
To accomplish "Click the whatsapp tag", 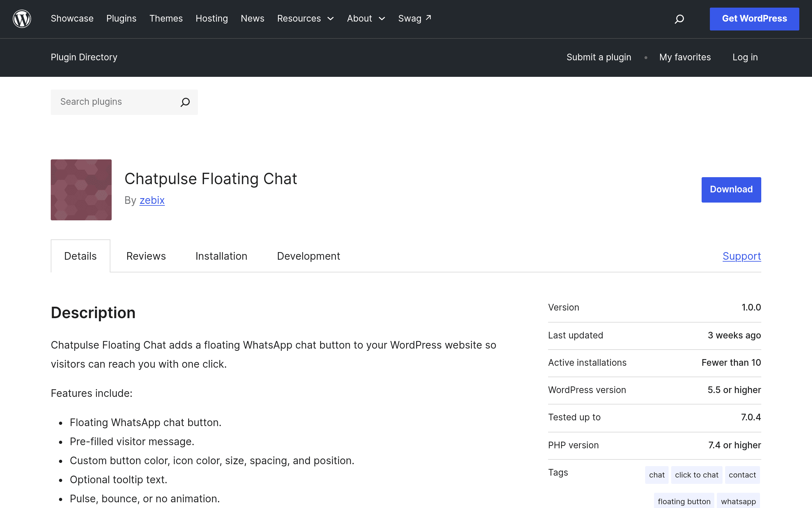I will (x=738, y=501).
